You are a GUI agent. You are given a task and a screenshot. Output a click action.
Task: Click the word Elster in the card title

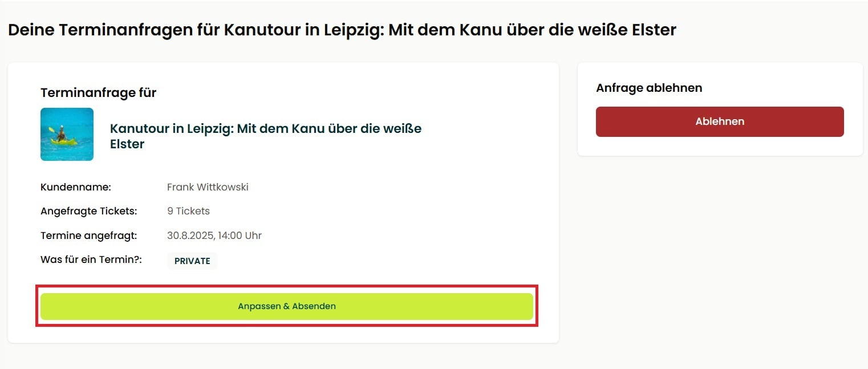click(x=127, y=144)
